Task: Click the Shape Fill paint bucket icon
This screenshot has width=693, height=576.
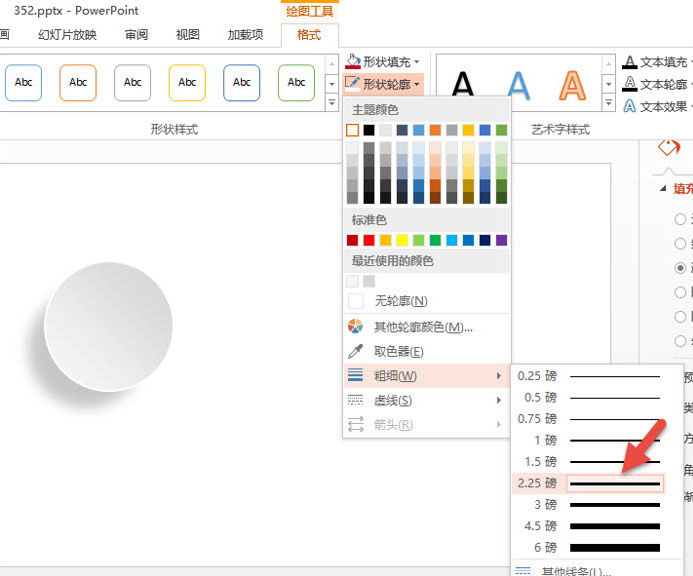Action: [x=352, y=62]
